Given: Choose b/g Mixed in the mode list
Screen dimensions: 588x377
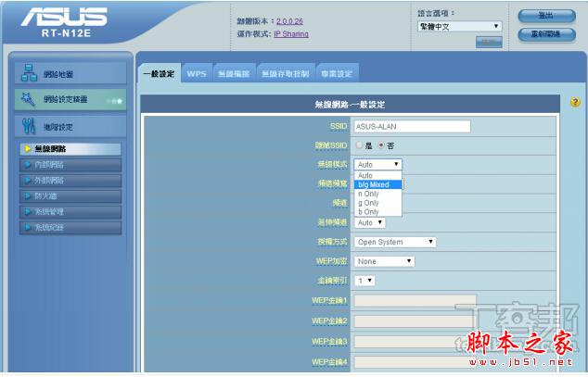Looking at the screenshot, I should (378, 184).
